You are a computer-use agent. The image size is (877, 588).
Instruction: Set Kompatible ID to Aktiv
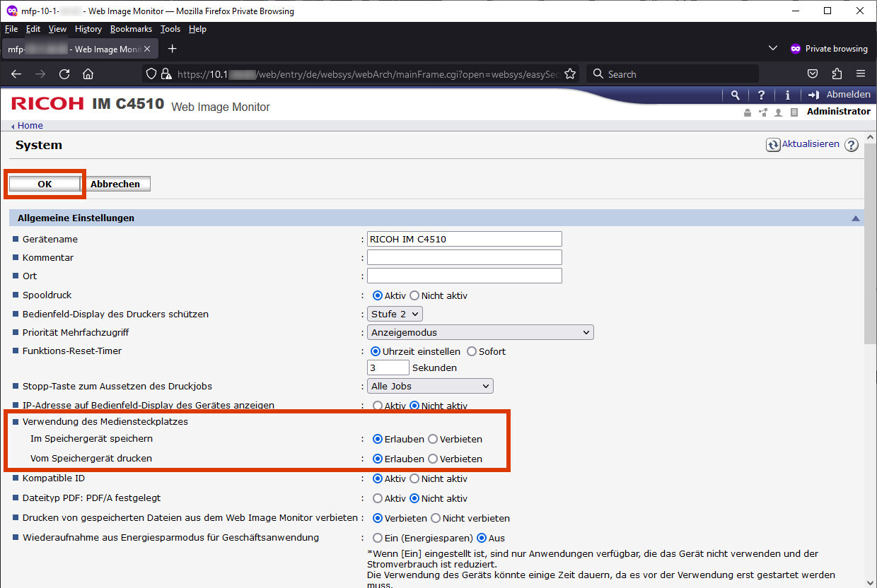(378, 478)
